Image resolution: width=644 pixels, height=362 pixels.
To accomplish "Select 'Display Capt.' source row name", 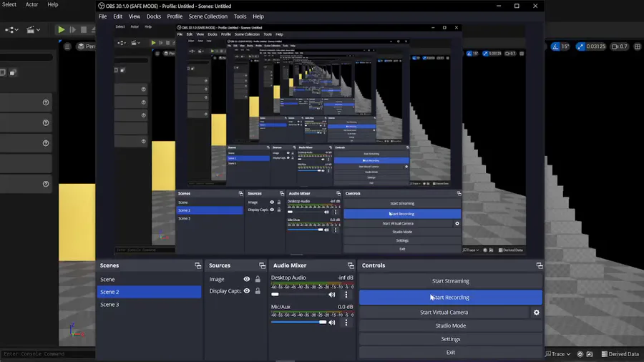I will coord(225,290).
